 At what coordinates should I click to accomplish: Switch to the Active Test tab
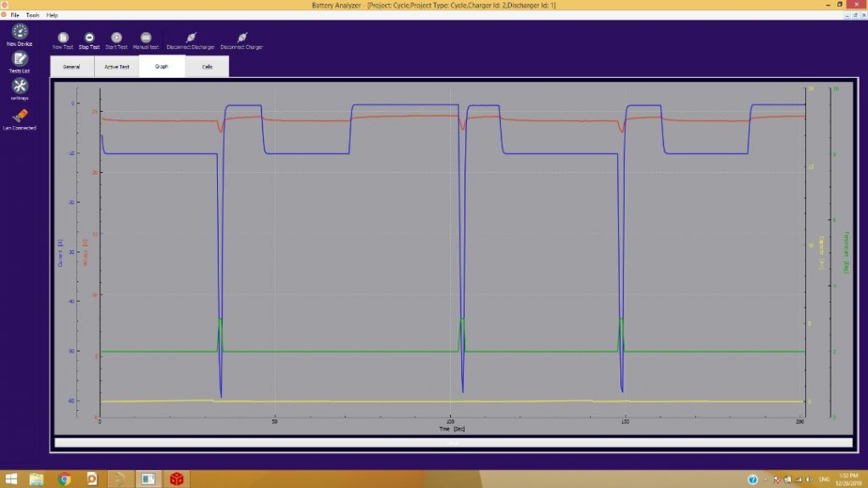pos(117,66)
